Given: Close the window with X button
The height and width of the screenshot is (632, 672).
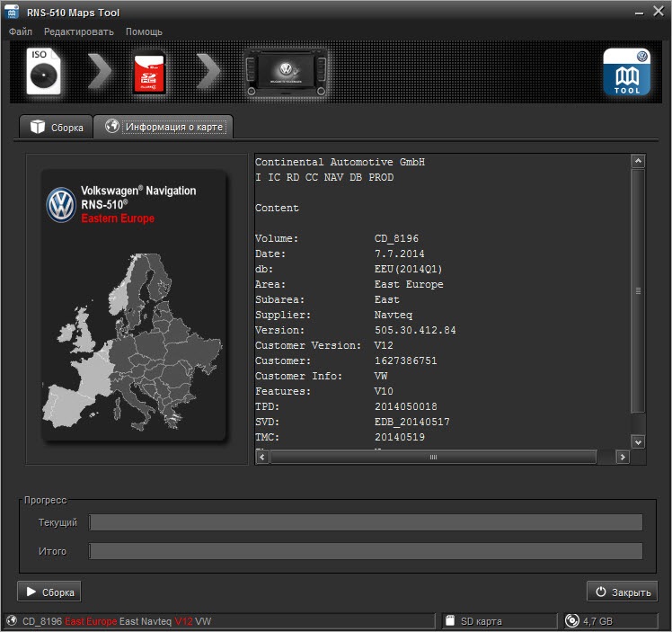Looking at the screenshot, I should [x=659, y=11].
